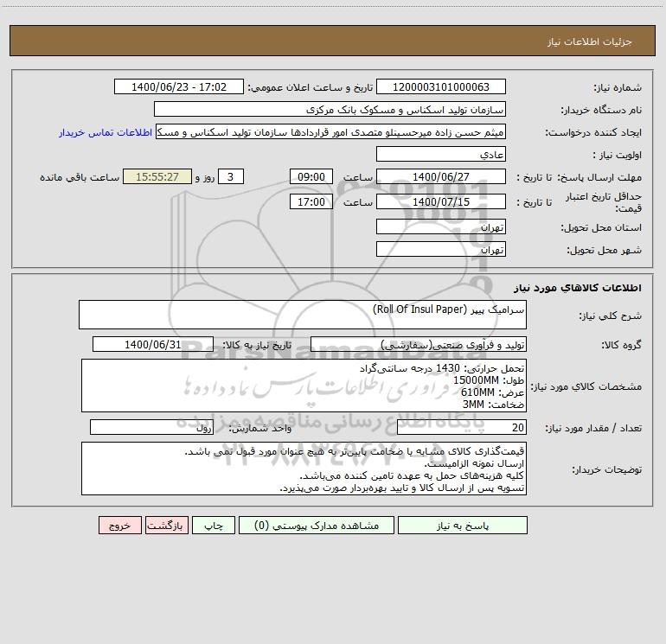
Task: Click price validity time 17:00
Action: tap(311, 201)
